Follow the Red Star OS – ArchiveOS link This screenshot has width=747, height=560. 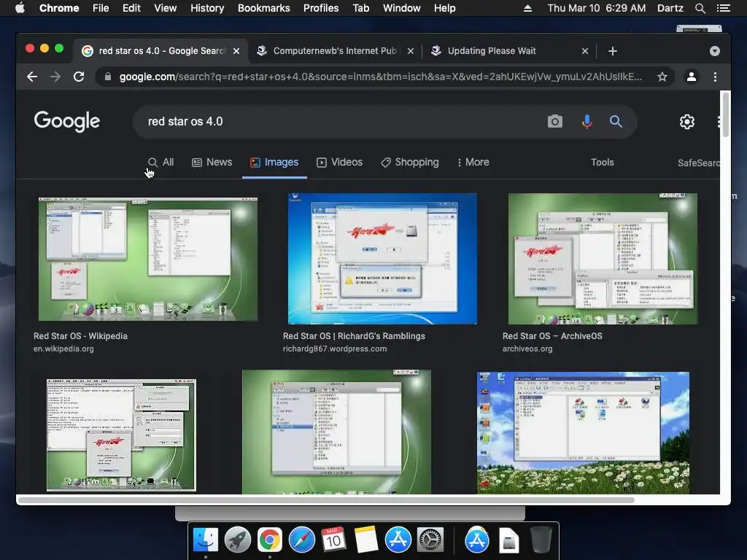pos(552,336)
